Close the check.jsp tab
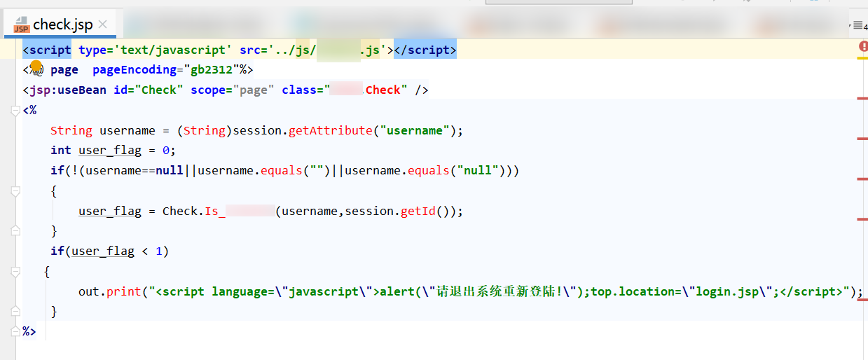This screenshot has width=868, height=360. point(103,25)
